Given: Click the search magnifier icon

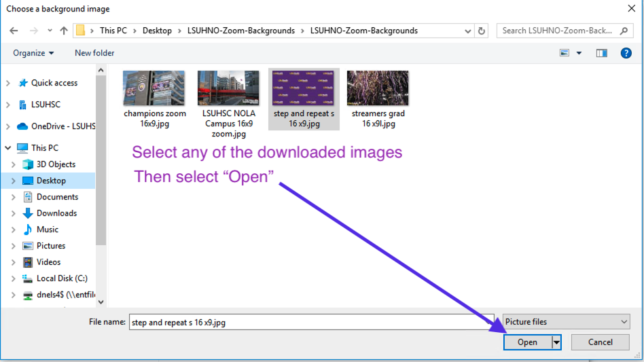Looking at the screenshot, I should (624, 31).
